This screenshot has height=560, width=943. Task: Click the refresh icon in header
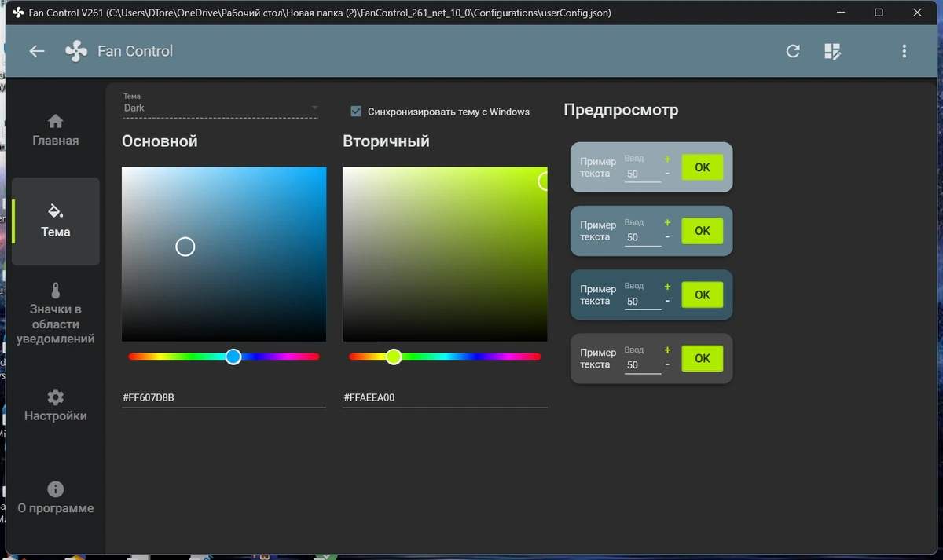(793, 51)
